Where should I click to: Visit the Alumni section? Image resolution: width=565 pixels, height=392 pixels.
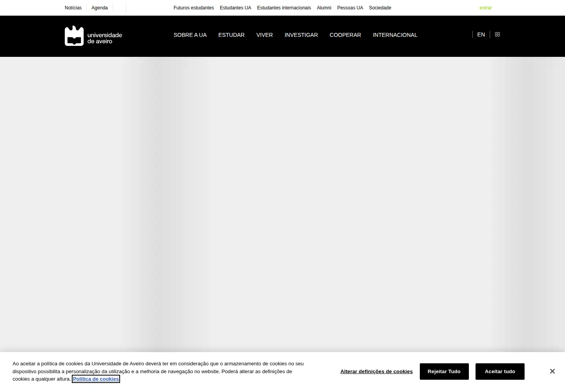pyautogui.click(x=324, y=8)
